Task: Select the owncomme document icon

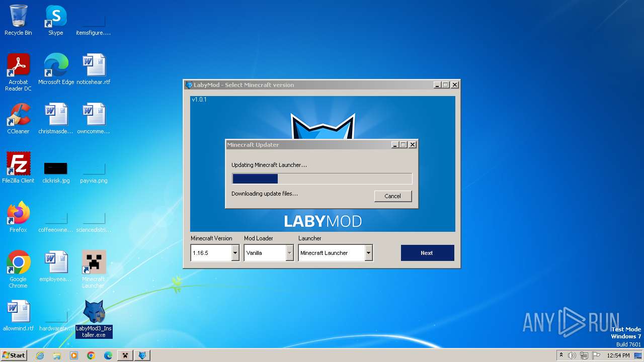Action: [x=94, y=119]
